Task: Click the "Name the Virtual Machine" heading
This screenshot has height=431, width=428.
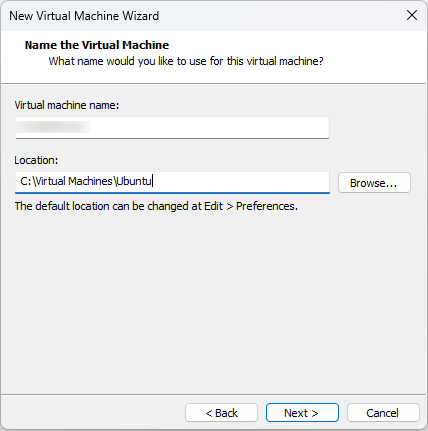Action: [97, 45]
